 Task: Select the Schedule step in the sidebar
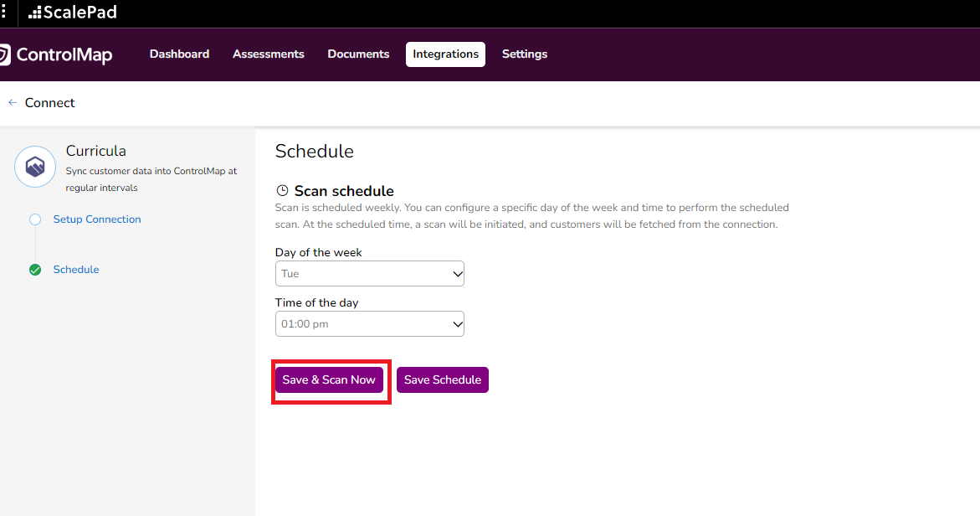(76, 270)
